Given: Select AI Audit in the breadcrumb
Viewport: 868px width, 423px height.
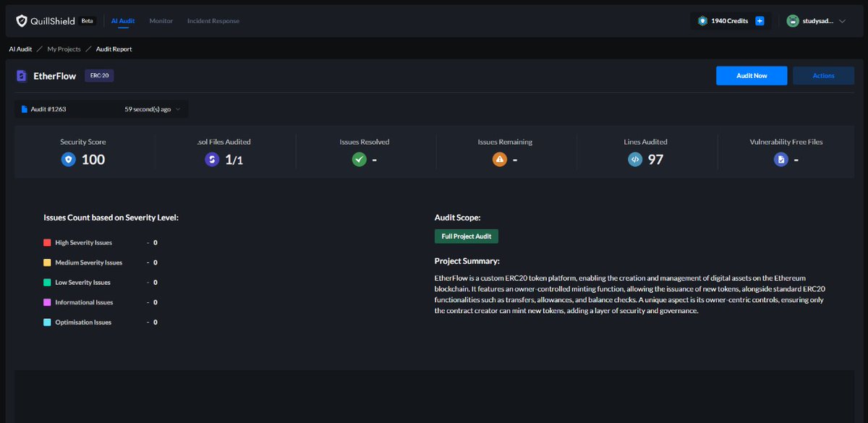Looking at the screenshot, I should [20, 48].
